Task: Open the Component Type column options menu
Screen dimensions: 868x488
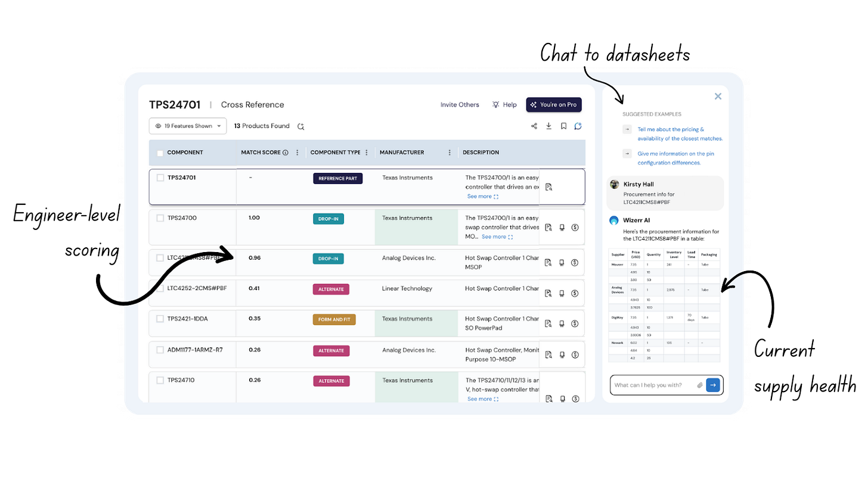Action: point(367,153)
